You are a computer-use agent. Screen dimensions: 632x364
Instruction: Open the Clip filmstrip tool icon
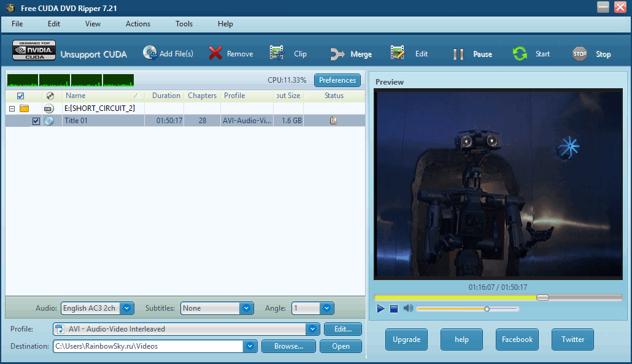coord(277,53)
